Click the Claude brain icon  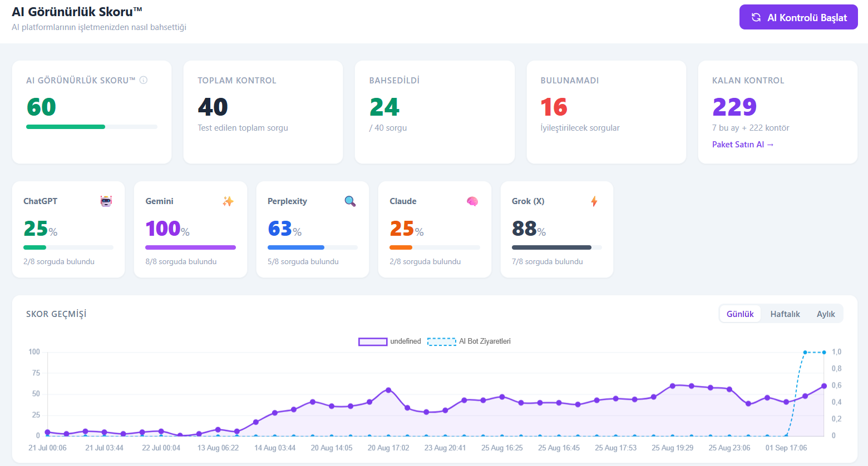pyautogui.click(x=472, y=201)
